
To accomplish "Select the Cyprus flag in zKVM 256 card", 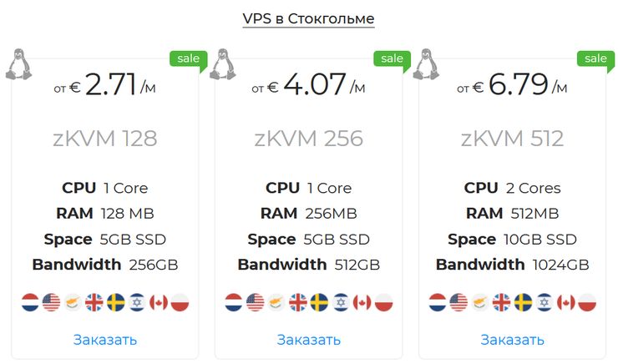I will 276,302.
